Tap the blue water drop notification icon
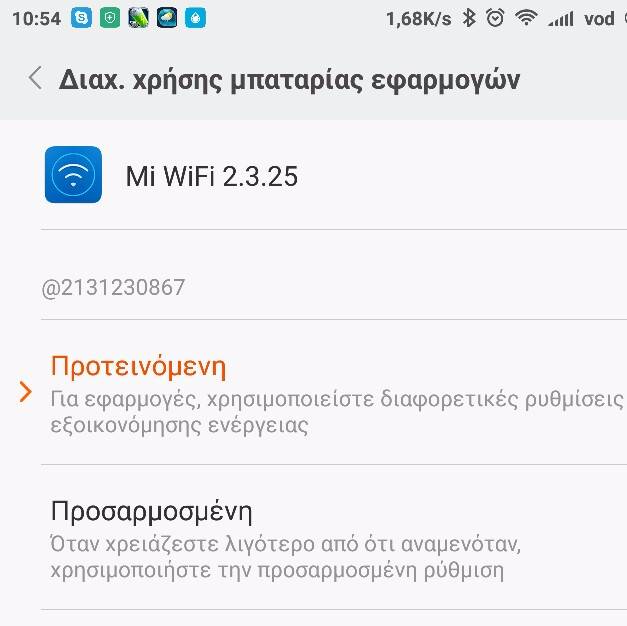627x626 pixels. [196, 18]
